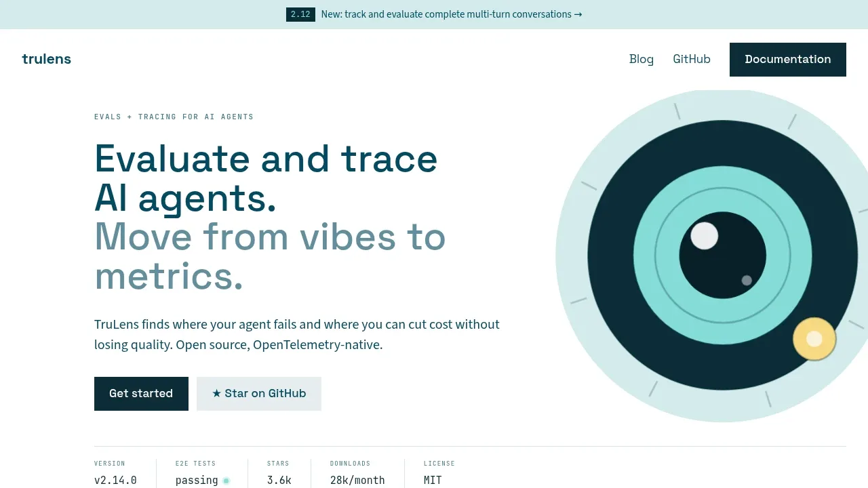Click the dark pupil of the eye illustration
This screenshot has width=868, height=488.
coord(723,256)
